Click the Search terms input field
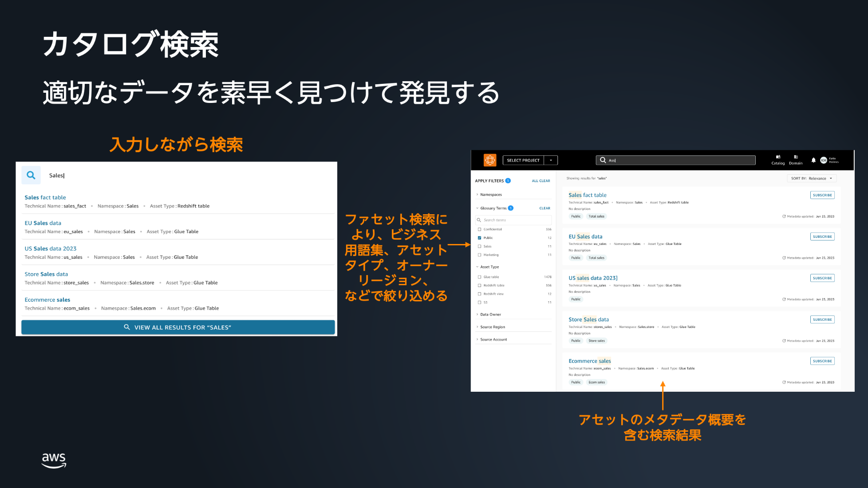Image resolution: width=868 pixels, height=488 pixels. [x=515, y=220]
